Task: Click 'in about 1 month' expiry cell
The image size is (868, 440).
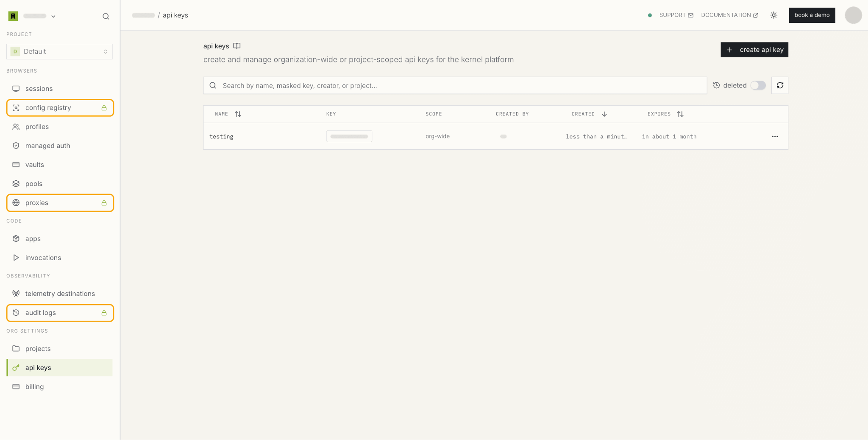Action: click(669, 137)
